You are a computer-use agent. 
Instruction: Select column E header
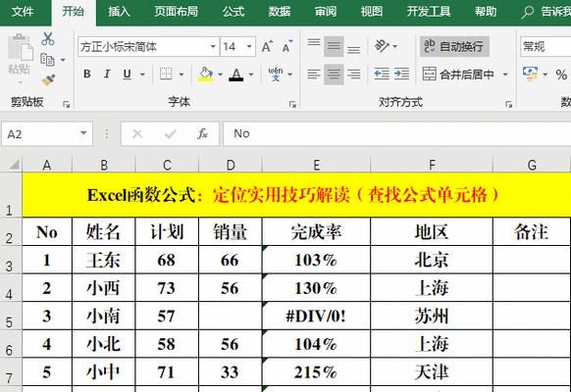click(x=316, y=165)
